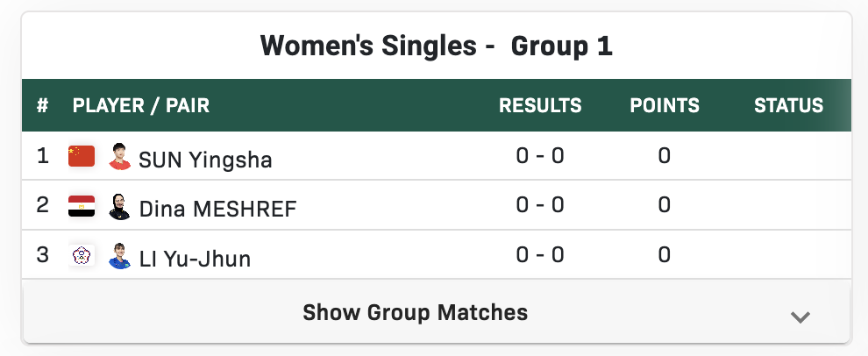Open LI Yu-Jhun player profile
Image resolution: width=868 pixels, height=356 pixels.
[195, 260]
